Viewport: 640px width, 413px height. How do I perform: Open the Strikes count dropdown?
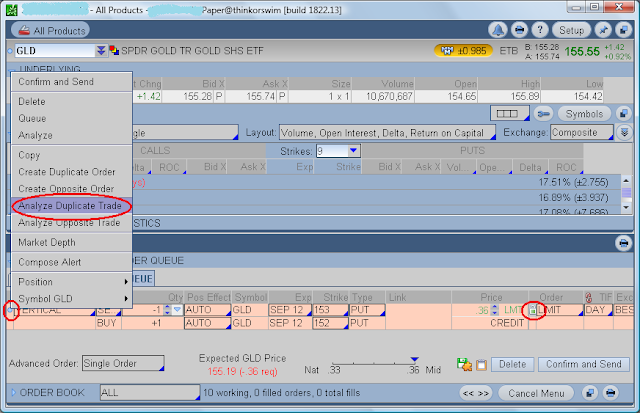point(338,151)
